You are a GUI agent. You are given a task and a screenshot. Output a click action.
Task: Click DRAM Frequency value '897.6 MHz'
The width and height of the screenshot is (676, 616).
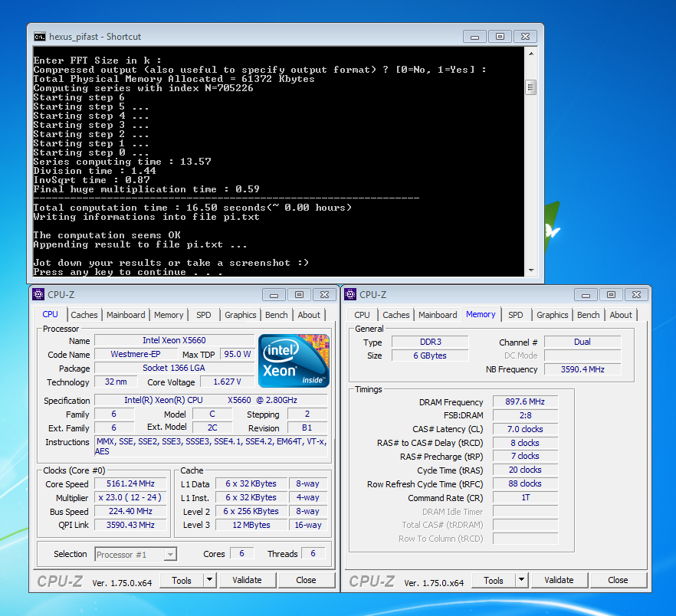pyautogui.click(x=525, y=401)
